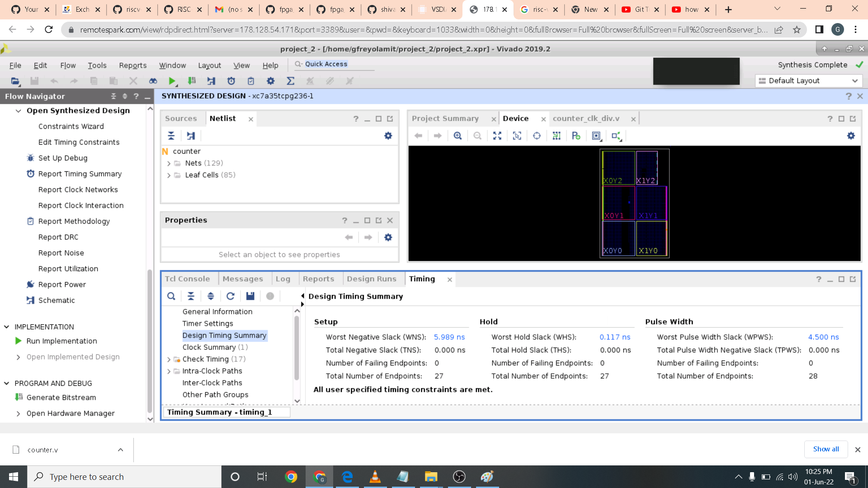
Task: Open the Reports menu
Action: (x=132, y=66)
